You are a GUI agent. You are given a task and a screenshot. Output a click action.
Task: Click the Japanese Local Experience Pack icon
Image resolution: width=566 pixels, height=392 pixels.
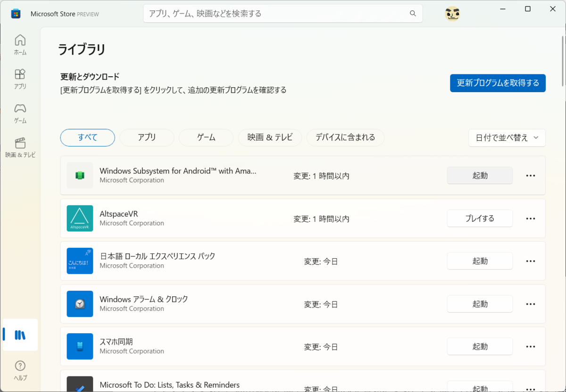80,261
